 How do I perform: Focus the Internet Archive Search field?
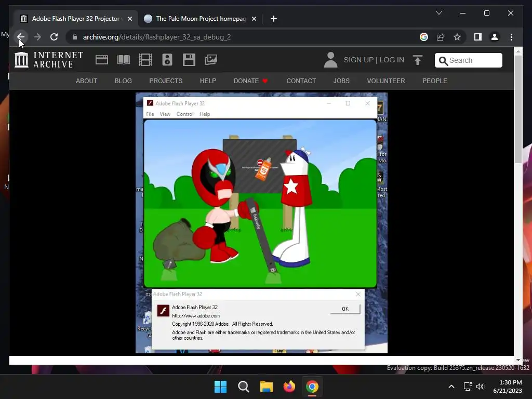pyautogui.click(x=468, y=60)
